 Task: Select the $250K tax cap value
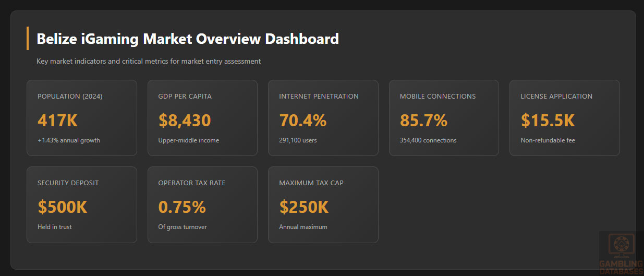coord(303,207)
